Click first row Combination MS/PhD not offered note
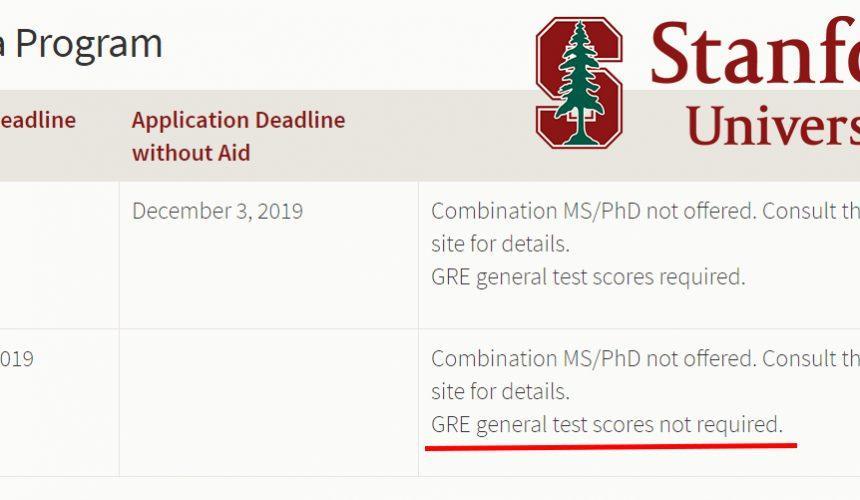Viewport: 860px width, 500px height. tap(646, 211)
